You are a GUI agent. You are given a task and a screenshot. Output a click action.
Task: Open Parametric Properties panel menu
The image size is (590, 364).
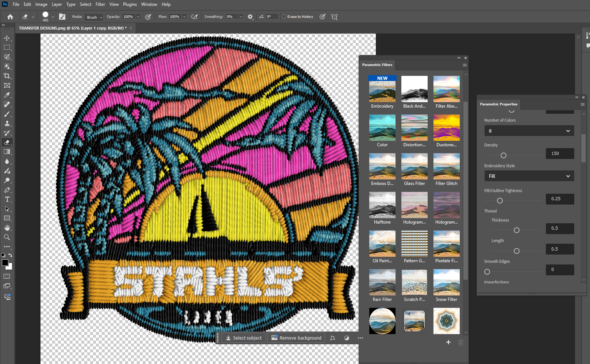(x=582, y=104)
